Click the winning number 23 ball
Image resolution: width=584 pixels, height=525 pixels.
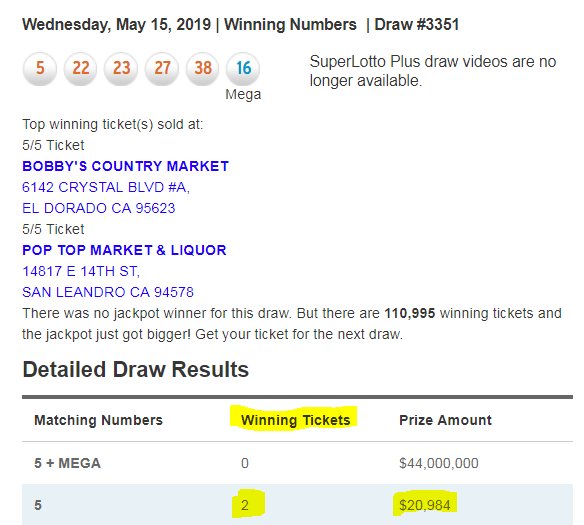coord(121,69)
